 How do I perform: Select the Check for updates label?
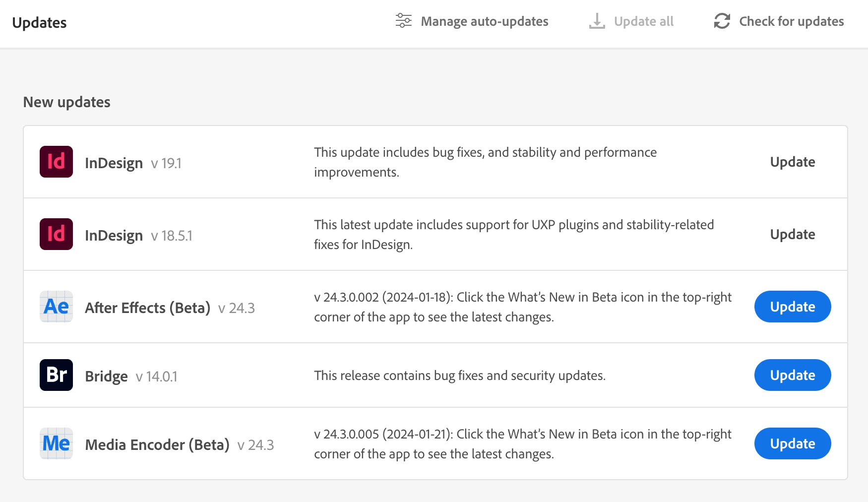click(x=791, y=21)
